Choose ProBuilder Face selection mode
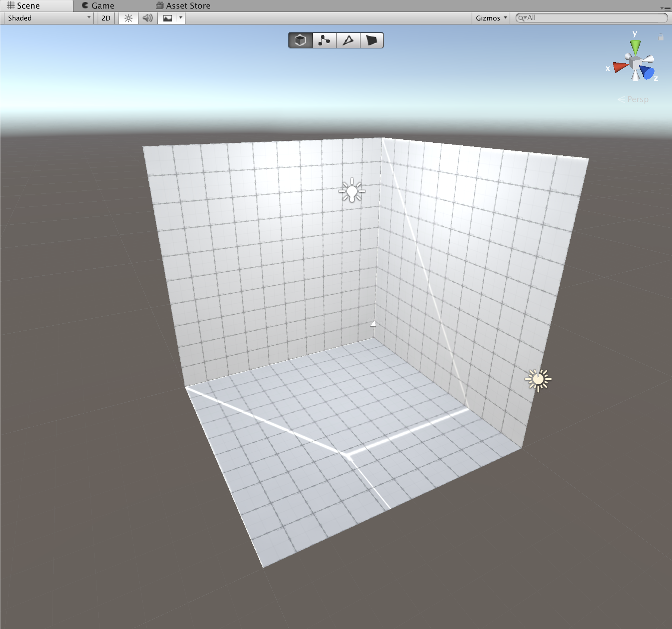 point(371,40)
